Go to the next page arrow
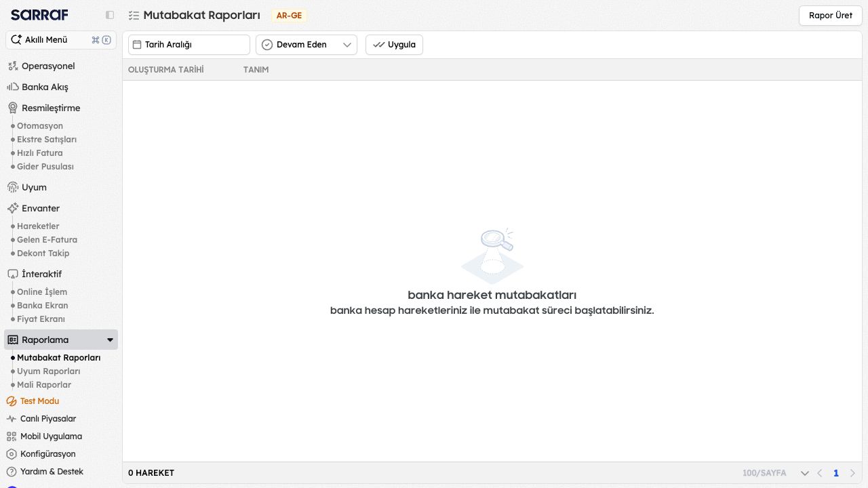The height and width of the screenshot is (488, 868). tap(852, 473)
